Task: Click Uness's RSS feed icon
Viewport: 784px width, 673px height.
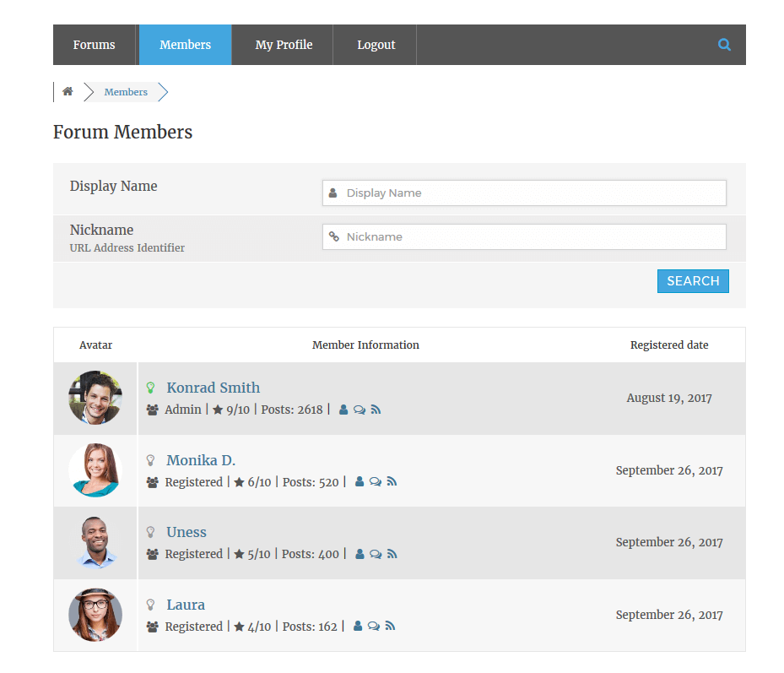Action: click(x=392, y=555)
